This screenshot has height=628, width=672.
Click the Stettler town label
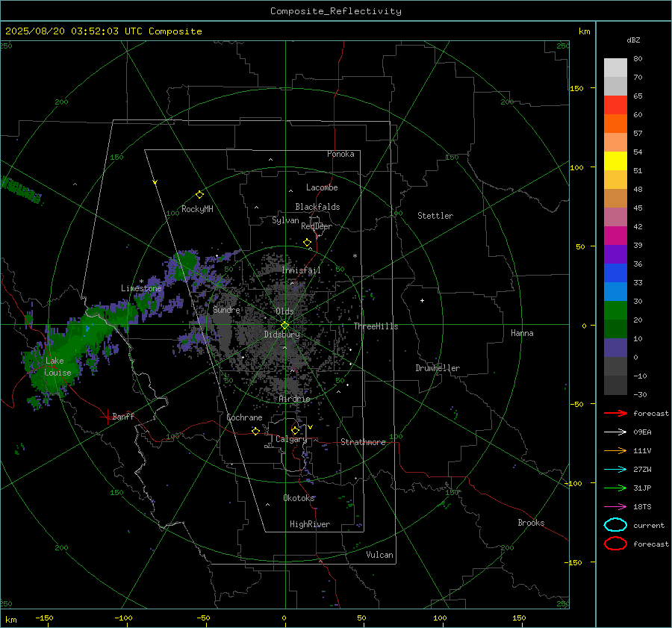point(435,216)
